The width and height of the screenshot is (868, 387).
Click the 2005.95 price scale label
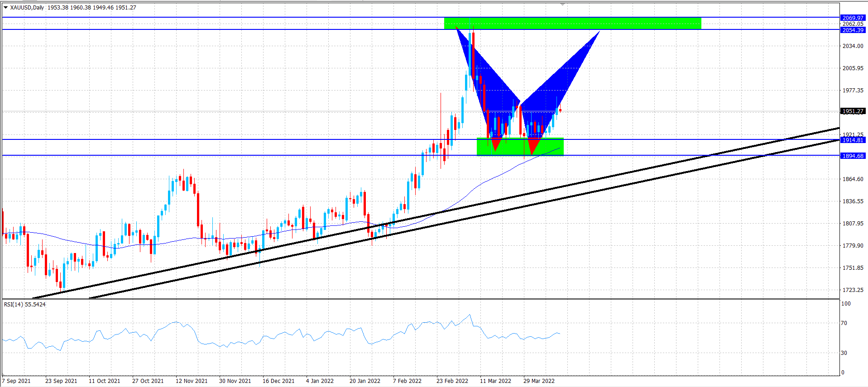click(853, 68)
